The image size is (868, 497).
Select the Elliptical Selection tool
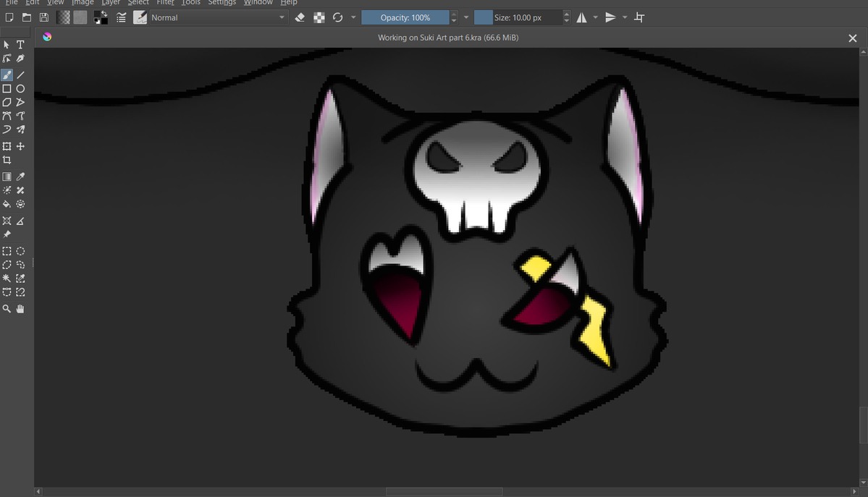pyautogui.click(x=20, y=251)
